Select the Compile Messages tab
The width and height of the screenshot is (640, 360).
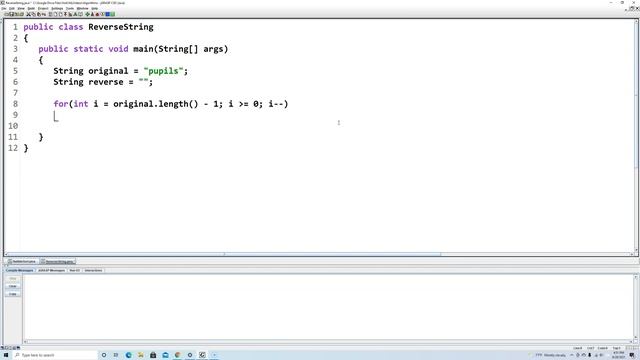[20, 270]
